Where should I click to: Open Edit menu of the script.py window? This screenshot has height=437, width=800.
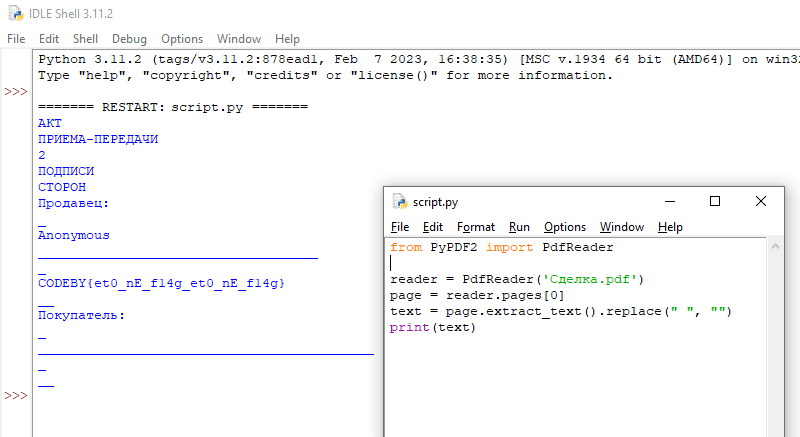pyautogui.click(x=432, y=227)
